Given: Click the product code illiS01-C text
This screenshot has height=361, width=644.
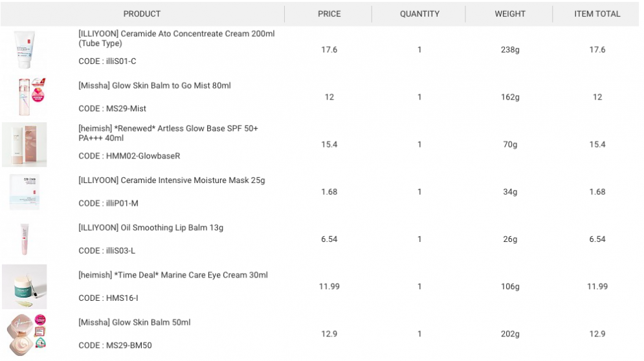Looking at the screenshot, I should (x=107, y=61).
